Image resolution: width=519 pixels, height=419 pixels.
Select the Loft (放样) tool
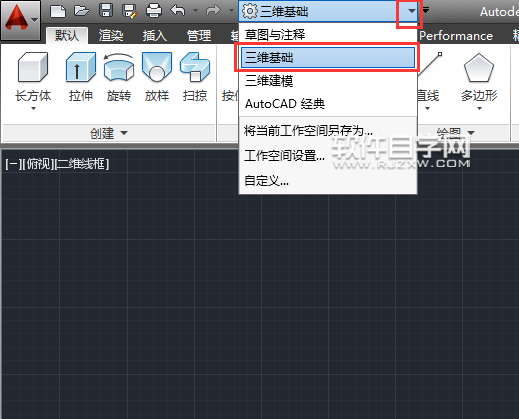157,77
